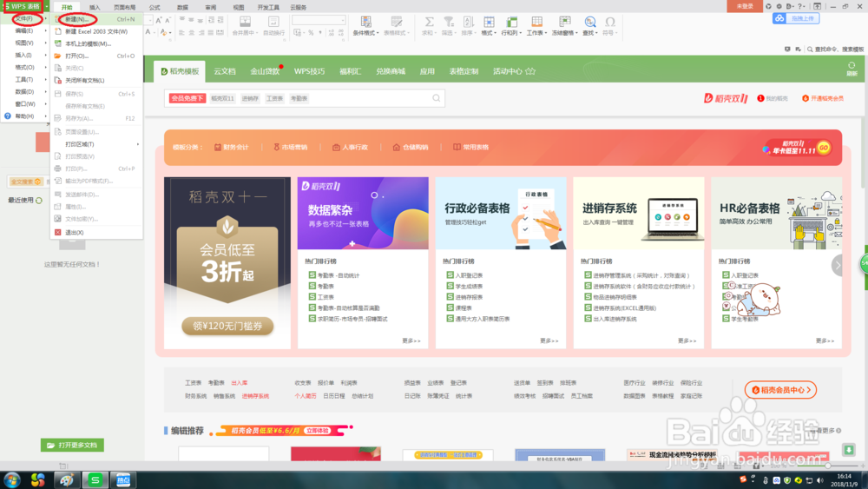This screenshot has height=489, width=868.
Task: Switch to the 开发工具 ribbon tab
Action: coord(268,7)
